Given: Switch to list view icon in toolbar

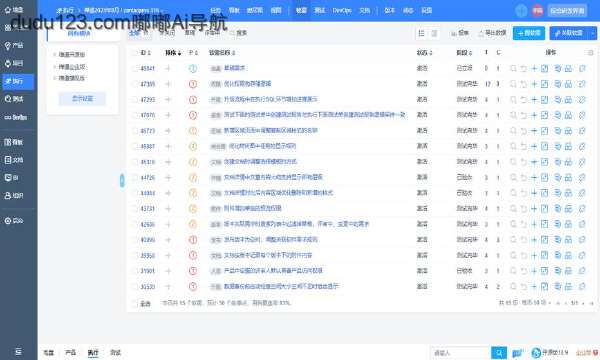Looking at the screenshot, I should click(421, 33).
